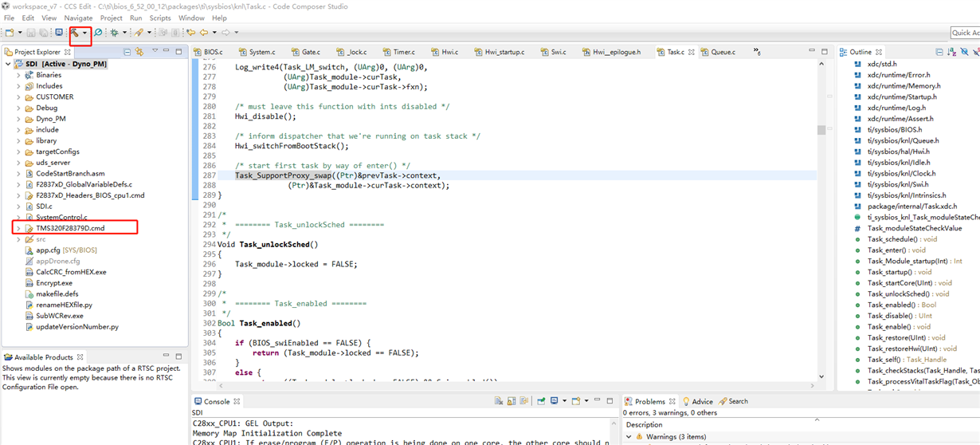Open Project Explorer View Menu triangle
Image resolution: width=980 pixels, height=445 pixels.
(x=155, y=52)
